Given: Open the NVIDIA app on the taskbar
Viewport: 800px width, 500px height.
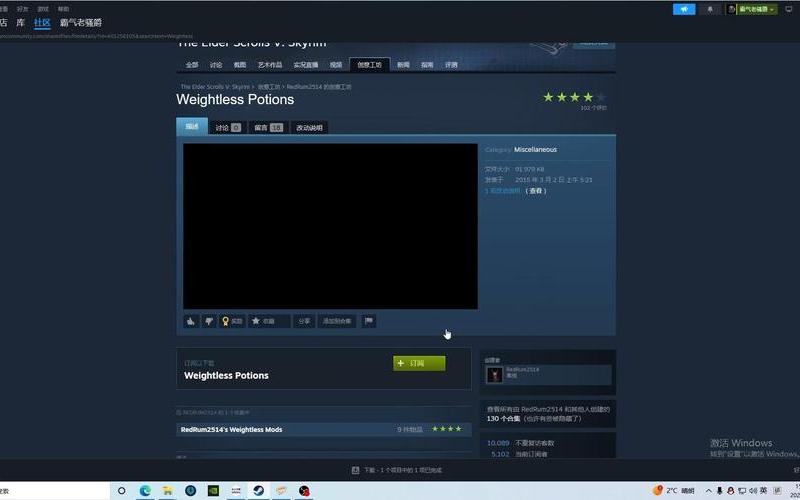Looking at the screenshot, I should point(213,491).
